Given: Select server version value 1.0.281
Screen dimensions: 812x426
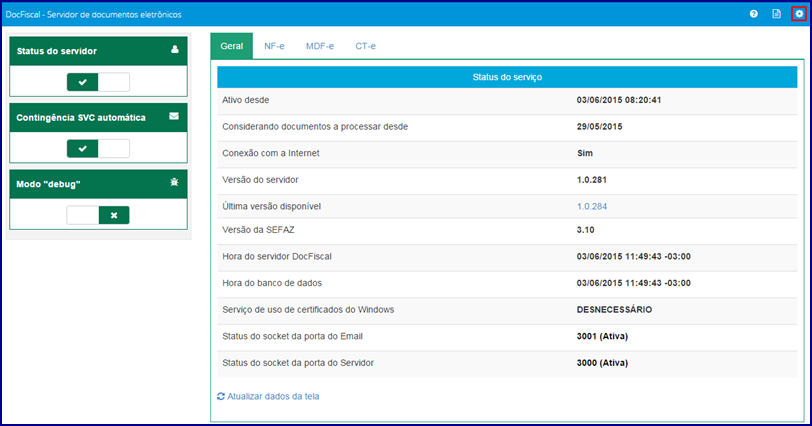Looking at the screenshot, I should (x=591, y=180).
